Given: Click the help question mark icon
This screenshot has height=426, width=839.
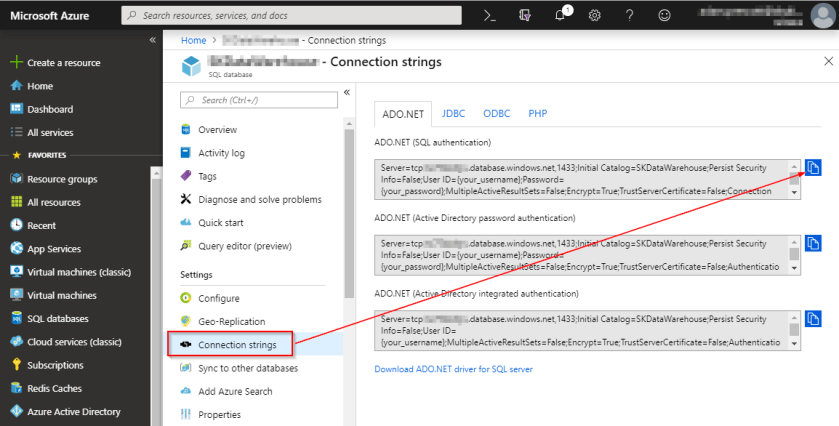Looking at the screenshot, I should tap(630, 16).
